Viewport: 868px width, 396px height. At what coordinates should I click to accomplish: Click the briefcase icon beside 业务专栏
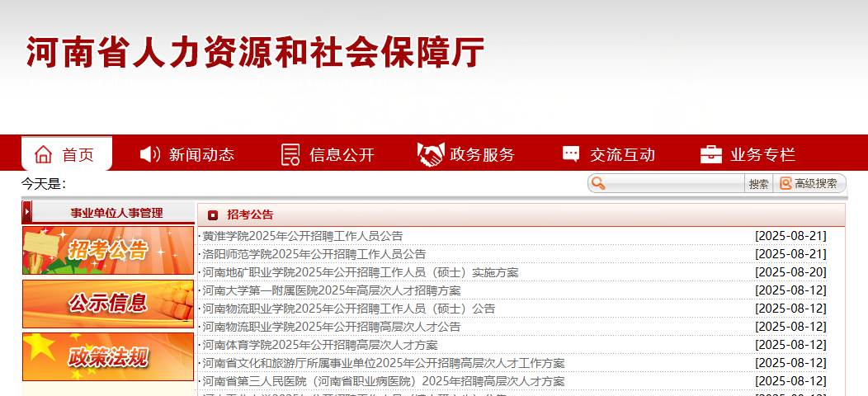coord(710,154)
